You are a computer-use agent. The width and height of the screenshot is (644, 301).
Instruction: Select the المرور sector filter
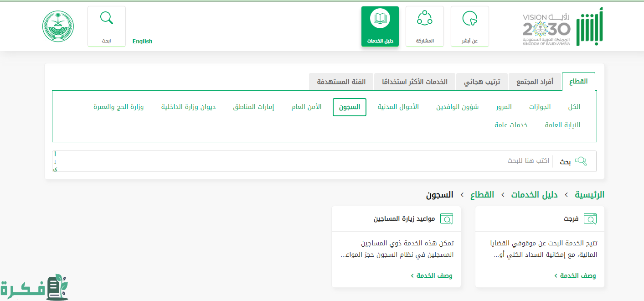click(504, 107)
